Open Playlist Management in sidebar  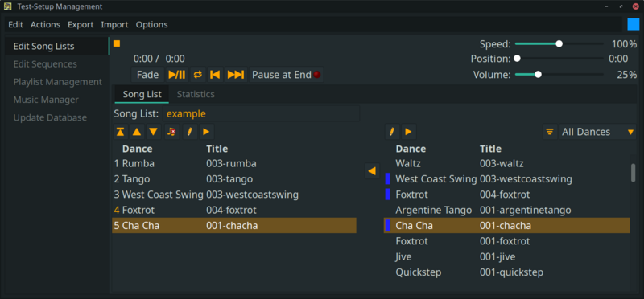tap(57, 82)
